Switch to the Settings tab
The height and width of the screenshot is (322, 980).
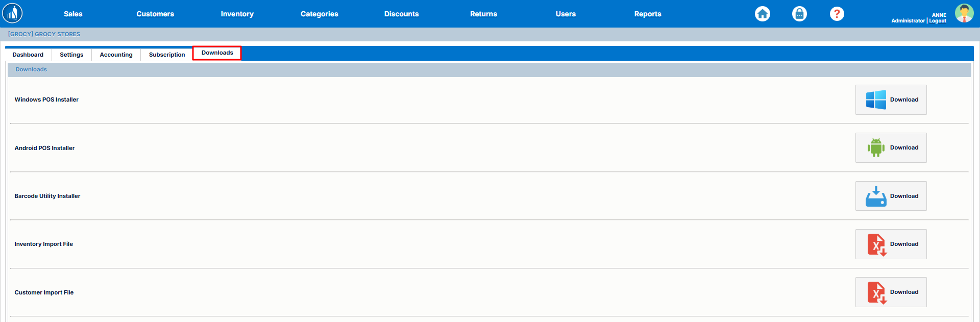point(71,55)
